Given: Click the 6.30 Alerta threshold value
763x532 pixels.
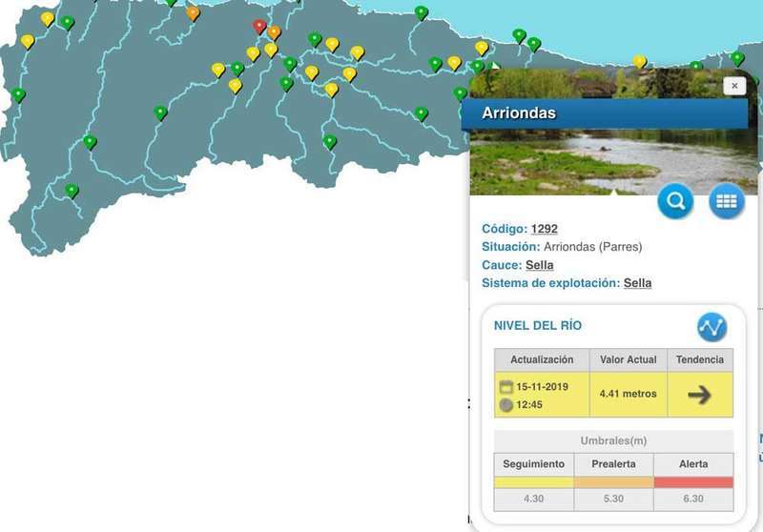Looking at the screenshot, I should (693, 499).
